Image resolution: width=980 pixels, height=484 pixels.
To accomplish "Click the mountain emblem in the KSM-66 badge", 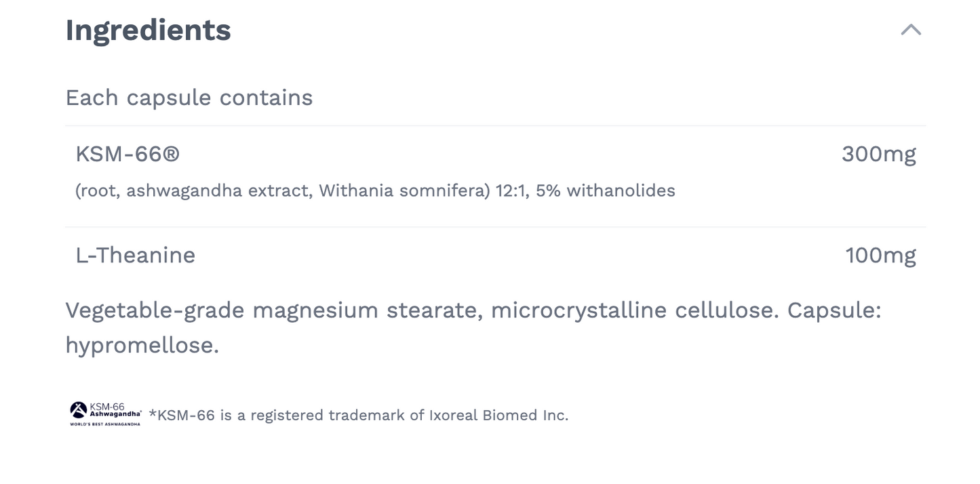I will (x=79, y=409).
